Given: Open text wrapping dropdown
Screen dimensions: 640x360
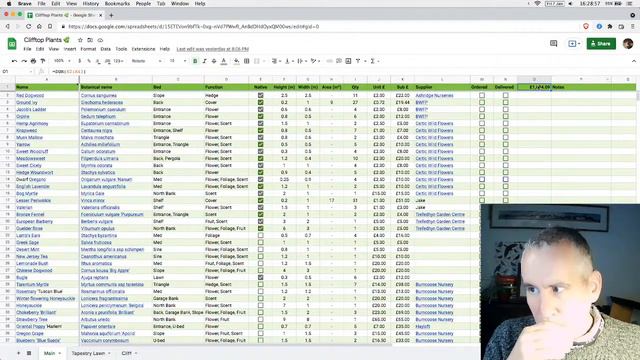Looking at the screenshot, I should [302, 61].
